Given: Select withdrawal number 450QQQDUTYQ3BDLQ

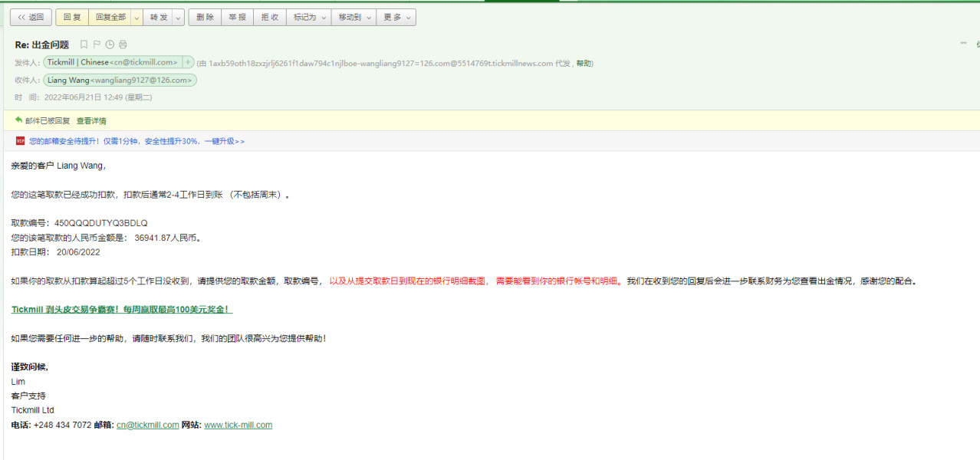Looking at the screenshot, I should click(101, 223).
